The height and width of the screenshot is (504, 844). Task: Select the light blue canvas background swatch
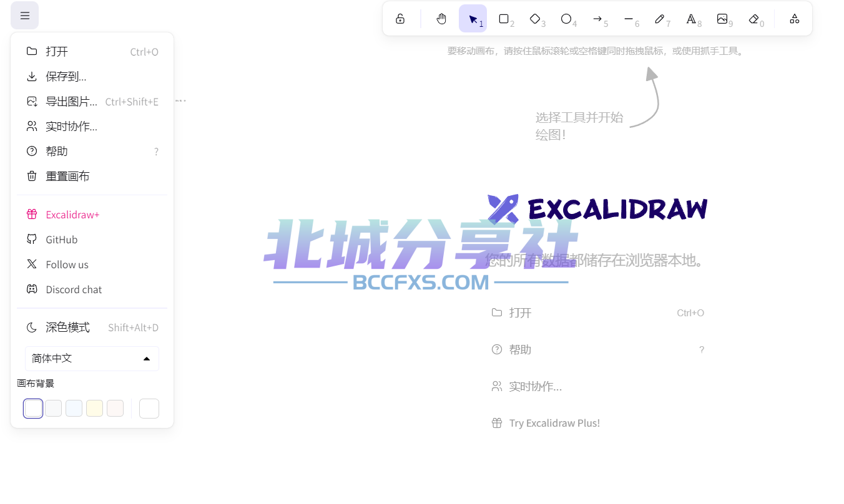point(74,409)
